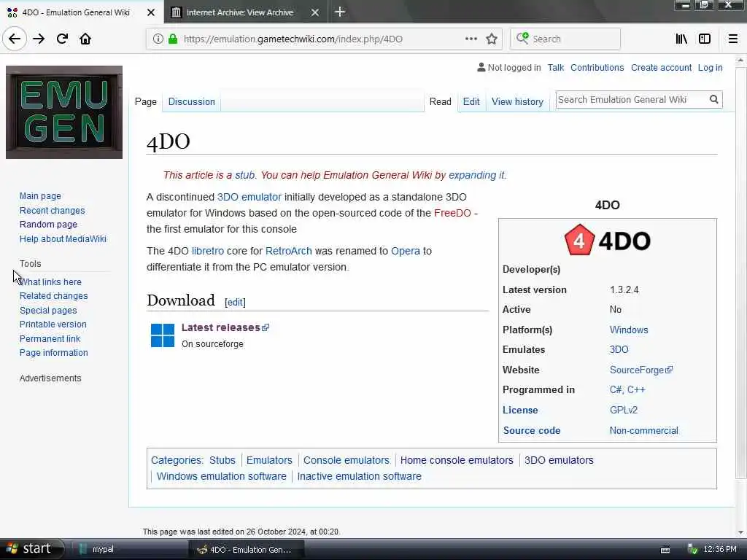
Task: Open the browser home page
Action: coord(85,39)
